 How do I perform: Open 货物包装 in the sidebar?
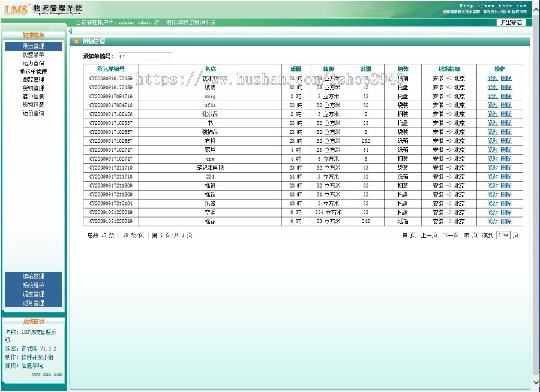point(34,105)
